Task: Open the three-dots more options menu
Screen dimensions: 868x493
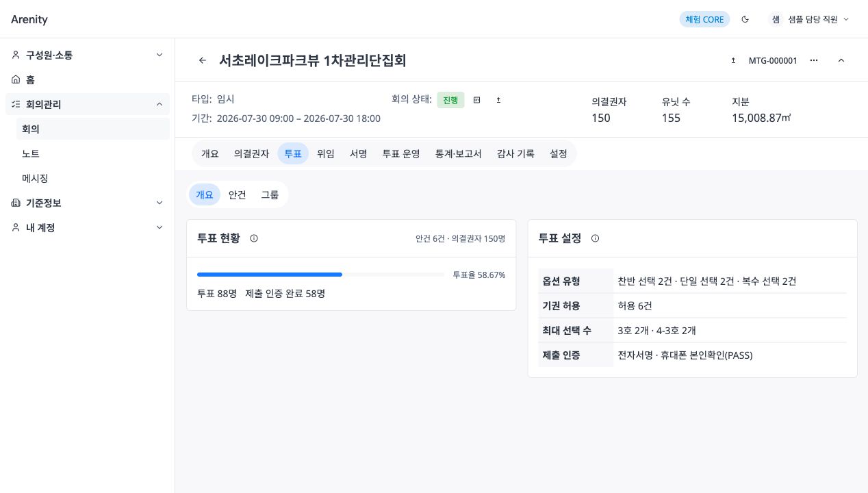Action: tap(814, 60)
